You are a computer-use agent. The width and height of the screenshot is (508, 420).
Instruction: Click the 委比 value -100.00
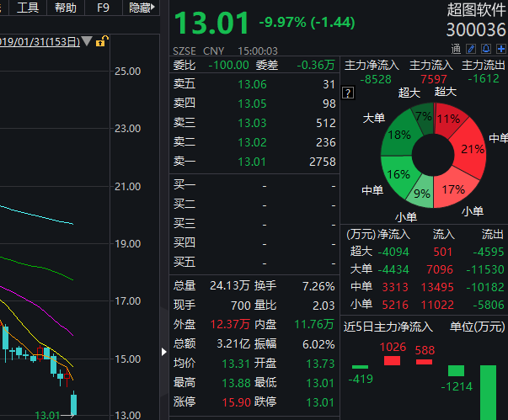pyautogui.click(x=229, y=65)
